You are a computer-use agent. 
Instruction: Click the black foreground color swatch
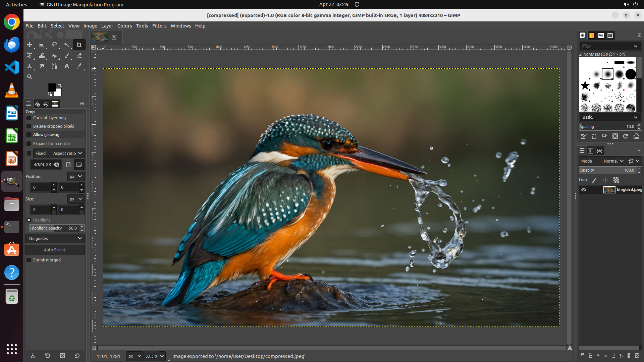point(52,87)
